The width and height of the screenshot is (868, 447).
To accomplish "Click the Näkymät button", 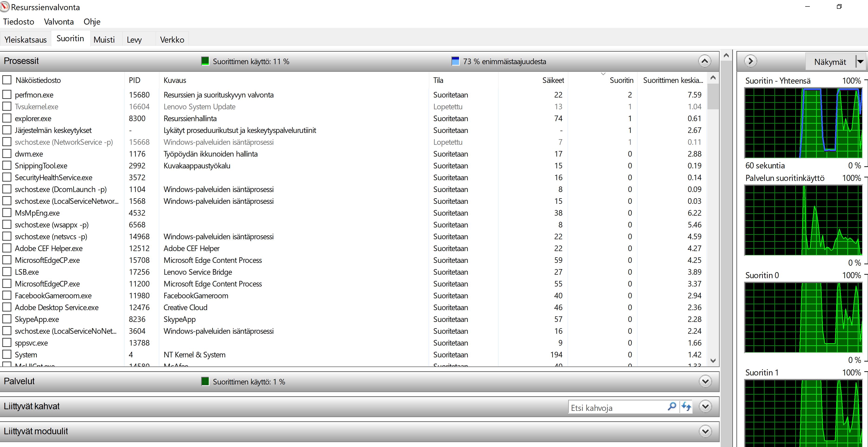I will 830,62.
